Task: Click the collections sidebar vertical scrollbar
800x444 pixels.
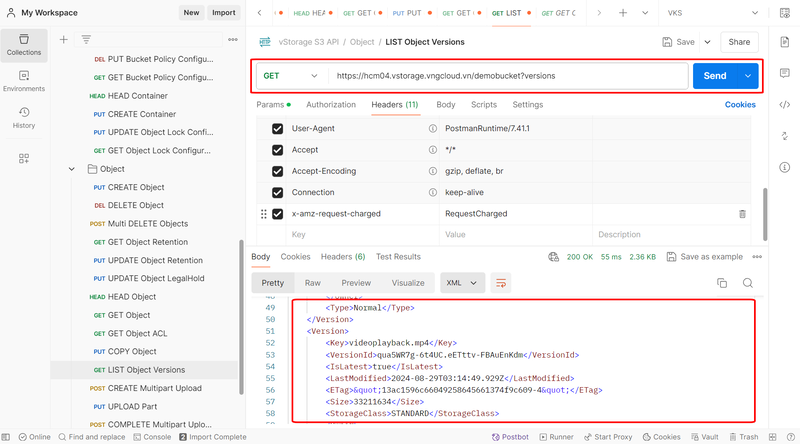Action: coord(241,300)
